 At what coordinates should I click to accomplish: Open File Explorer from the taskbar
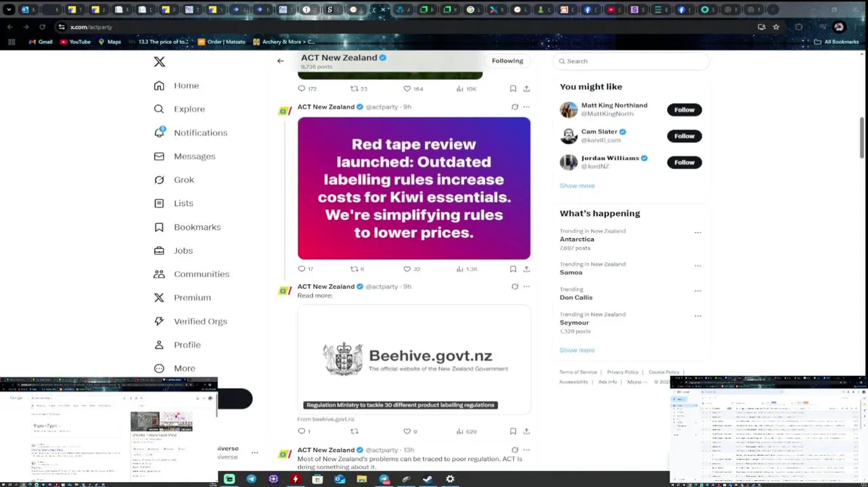pyautogui.click(x=362, y=479)
